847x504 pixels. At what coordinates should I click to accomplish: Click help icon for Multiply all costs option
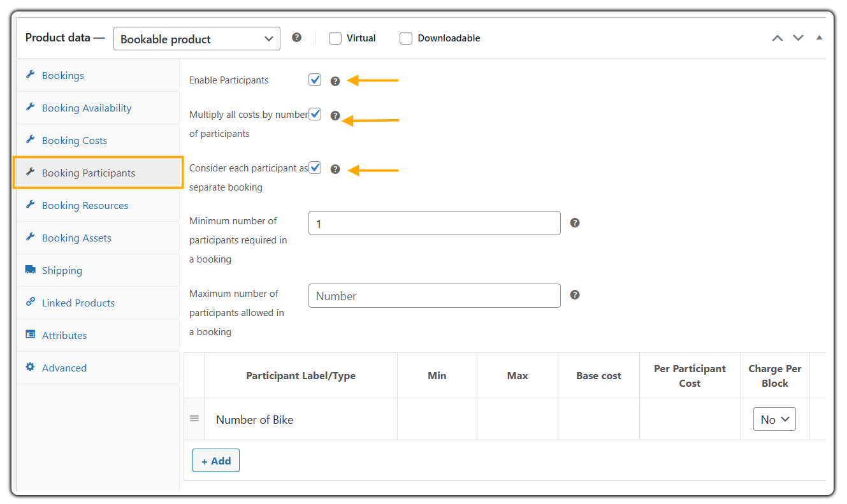(x=335, y=116)
